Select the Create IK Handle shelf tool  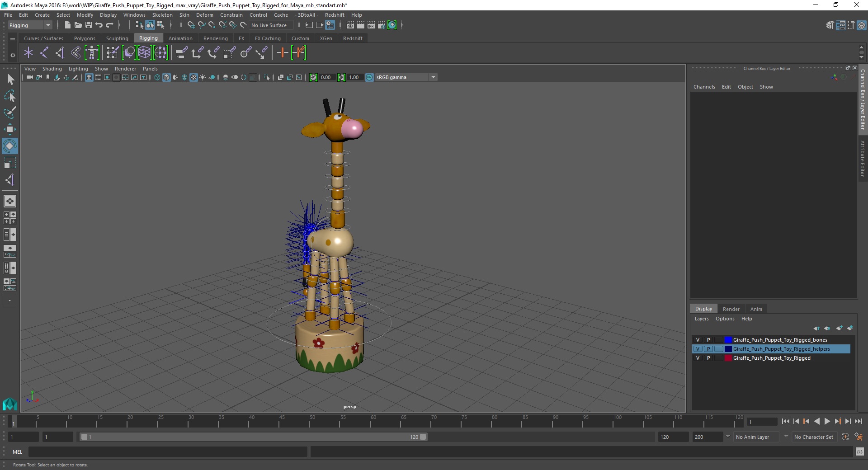tap(60, 53)
